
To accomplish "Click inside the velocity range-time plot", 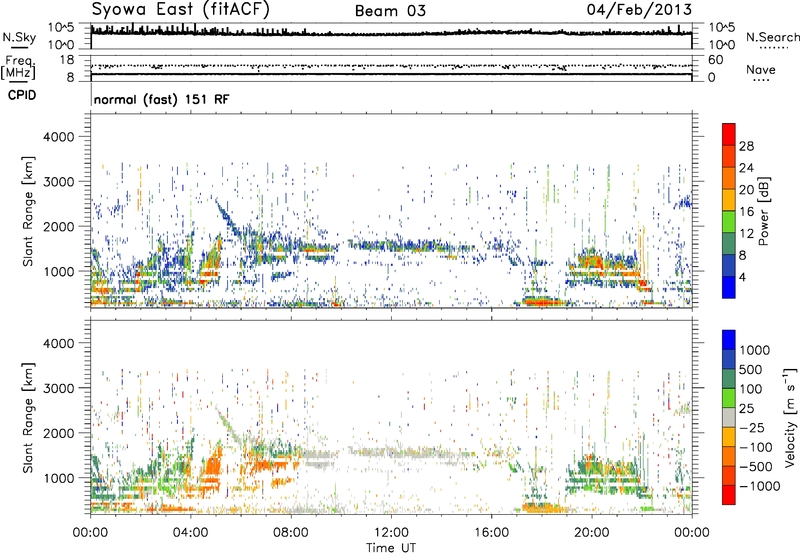I will pos(391,417).
